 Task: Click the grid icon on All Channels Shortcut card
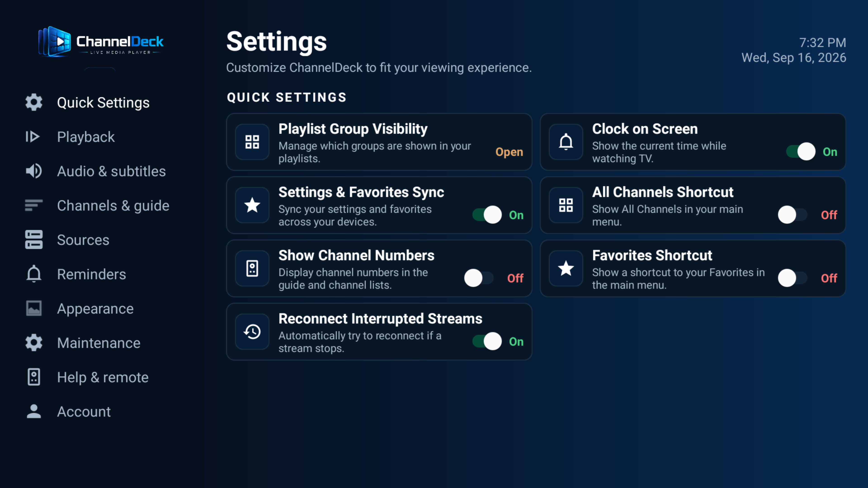[x=566, y=205]
